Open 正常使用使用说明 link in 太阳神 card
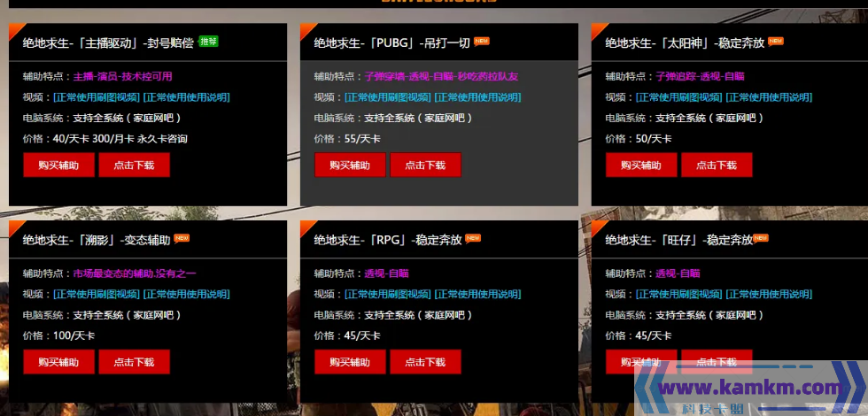The image size is (868, 416). [769, 97]
